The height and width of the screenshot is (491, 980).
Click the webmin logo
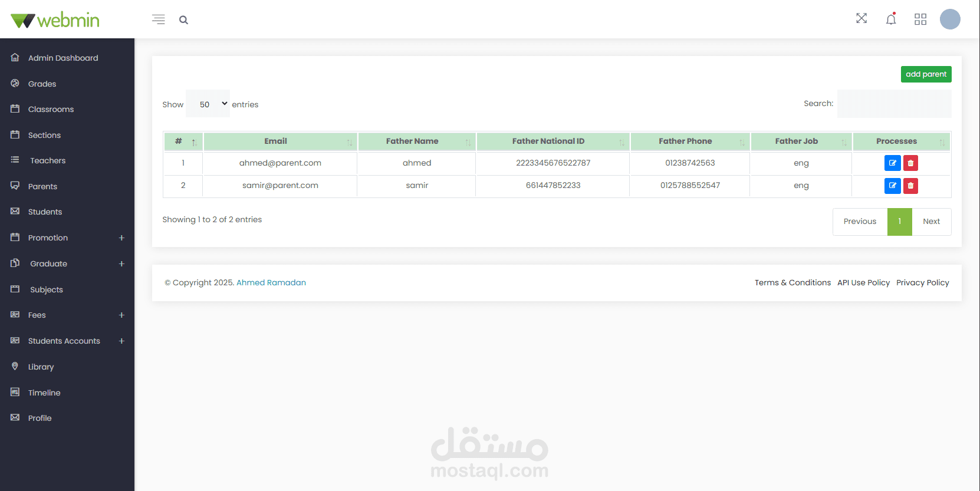point(55,20)
